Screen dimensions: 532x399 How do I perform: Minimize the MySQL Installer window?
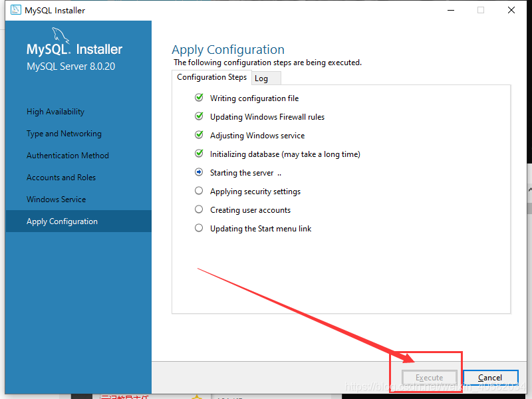[451, 10]
